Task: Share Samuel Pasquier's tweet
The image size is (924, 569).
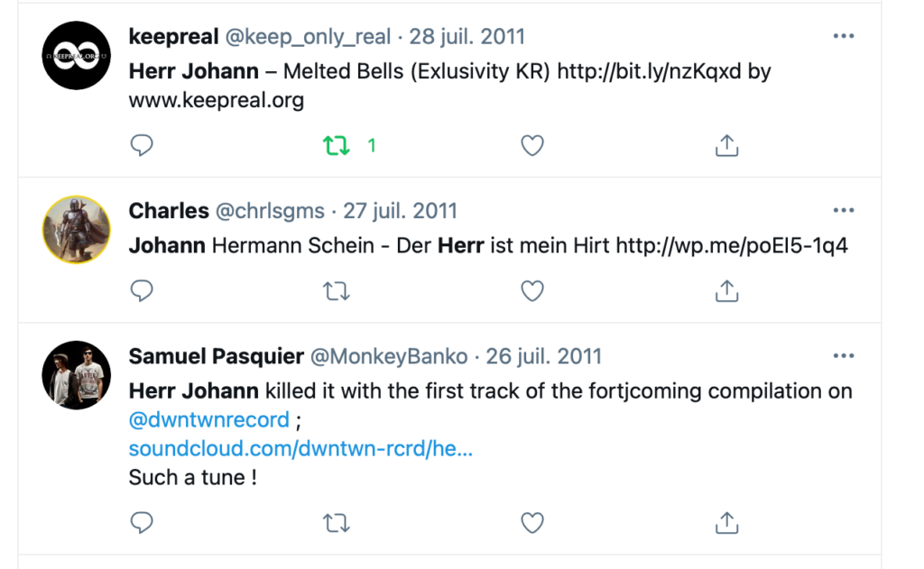Action: pyautogui.click(x=726, y=522)
